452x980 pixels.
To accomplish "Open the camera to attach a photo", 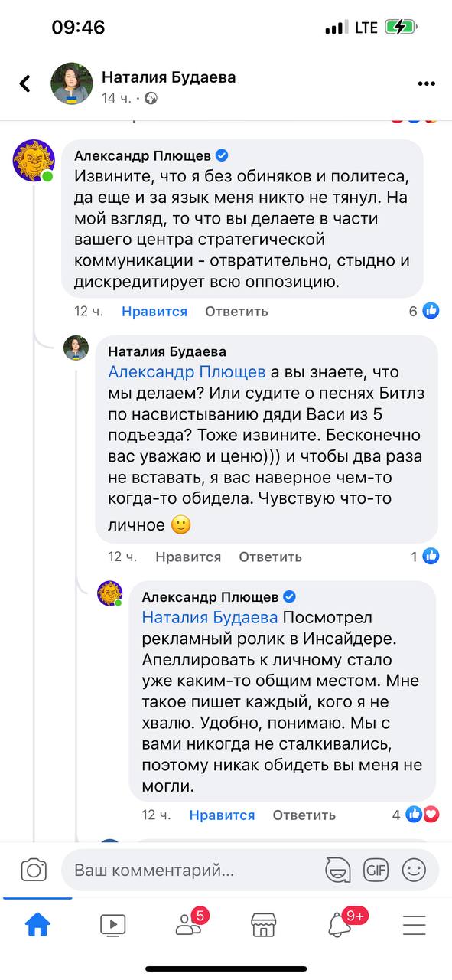I will [x=34, y=870].
